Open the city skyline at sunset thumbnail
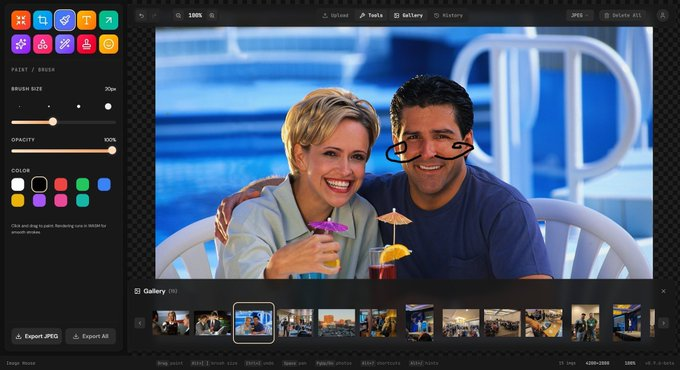680x370 pixels. [x=337, y=323]
